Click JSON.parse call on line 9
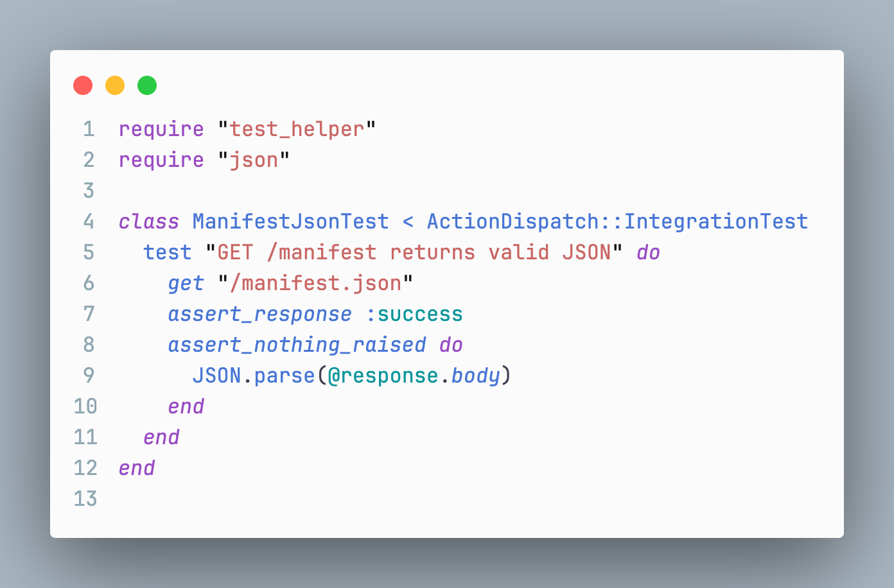This screenshot has height=588, width=894. 254,376
